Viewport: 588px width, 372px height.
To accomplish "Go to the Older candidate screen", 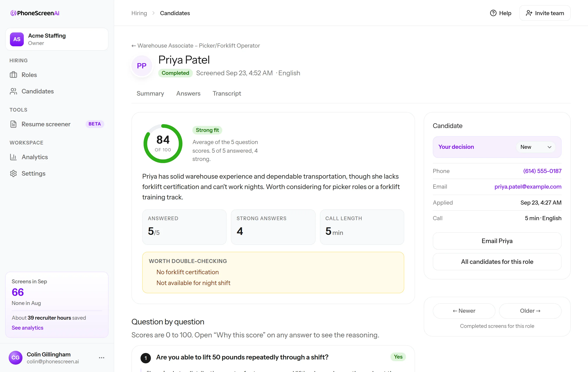I will [x=530, y=311].
